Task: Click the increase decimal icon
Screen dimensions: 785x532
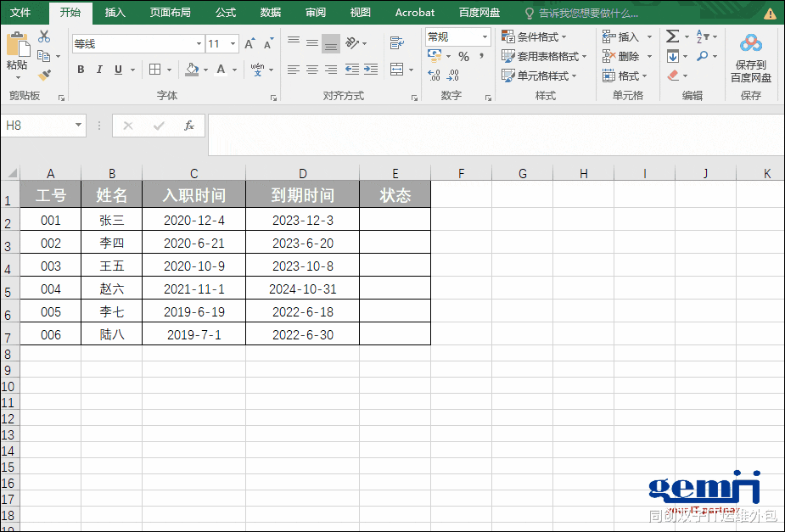Action: 433,74
